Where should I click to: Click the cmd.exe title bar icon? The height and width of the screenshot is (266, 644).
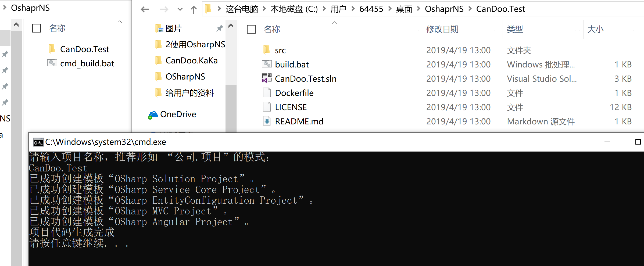click(x=38, y=142)
